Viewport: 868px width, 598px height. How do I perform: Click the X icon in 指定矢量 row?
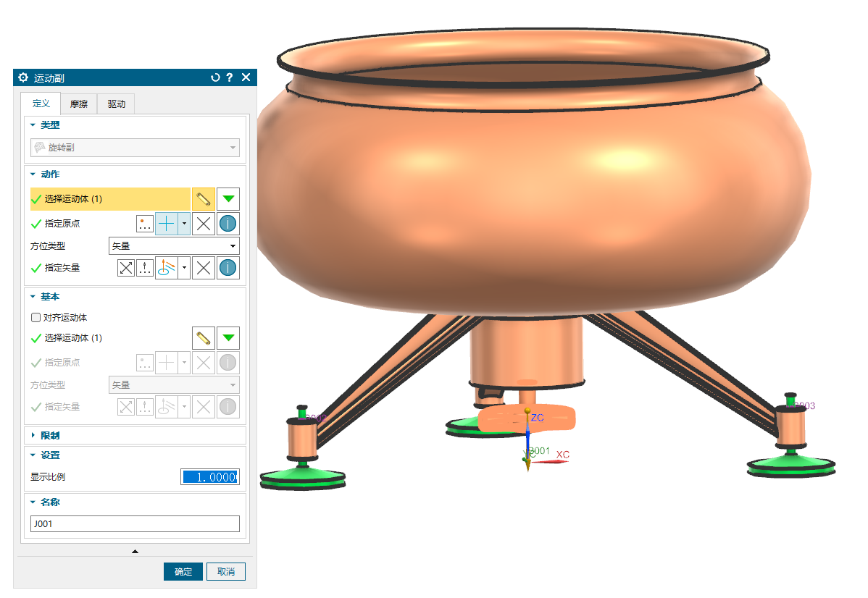(x=204, y=268)
